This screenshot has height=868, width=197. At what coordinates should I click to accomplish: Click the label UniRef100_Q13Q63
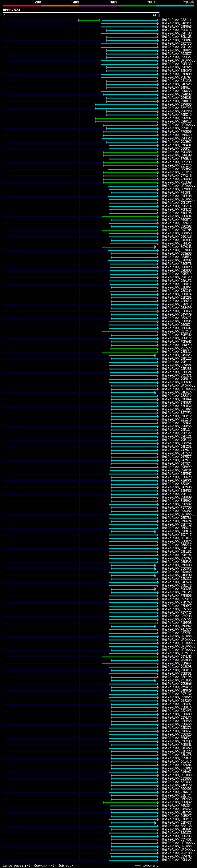[x=177, y=778]
